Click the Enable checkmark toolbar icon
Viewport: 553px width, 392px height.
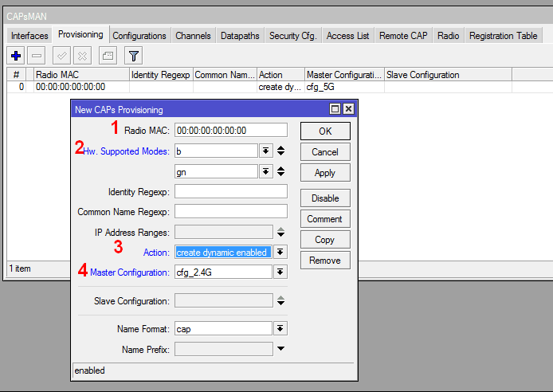pyautogui.click(x=61, y=55)
